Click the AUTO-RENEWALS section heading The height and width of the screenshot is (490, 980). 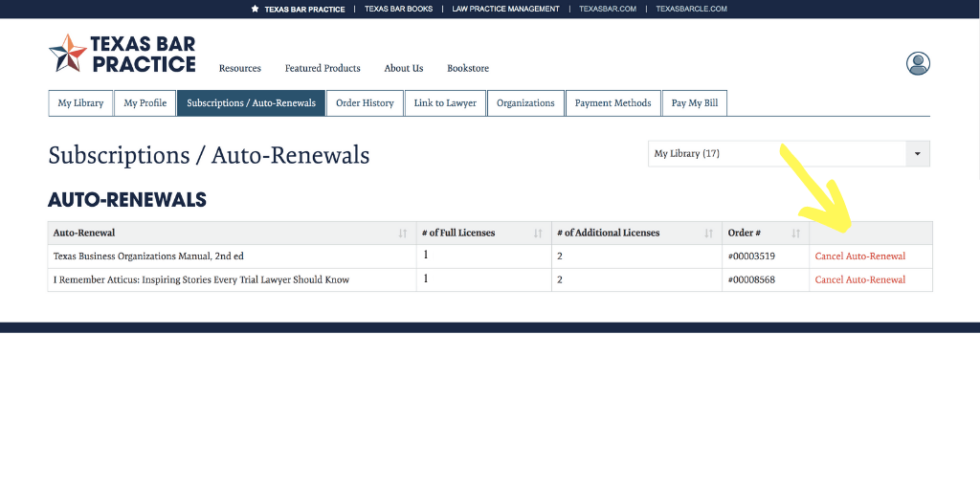[x=127, y=200]
